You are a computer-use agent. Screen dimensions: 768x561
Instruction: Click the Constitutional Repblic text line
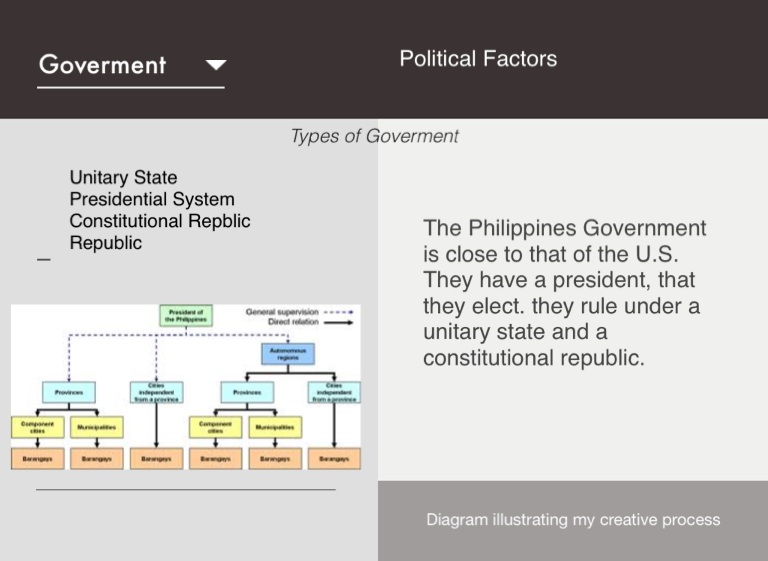tap(160, 221)
